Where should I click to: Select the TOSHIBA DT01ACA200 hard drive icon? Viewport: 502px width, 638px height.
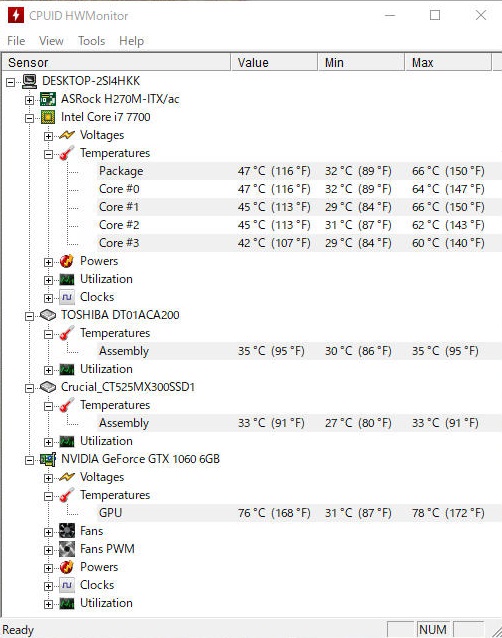point(48,315)
